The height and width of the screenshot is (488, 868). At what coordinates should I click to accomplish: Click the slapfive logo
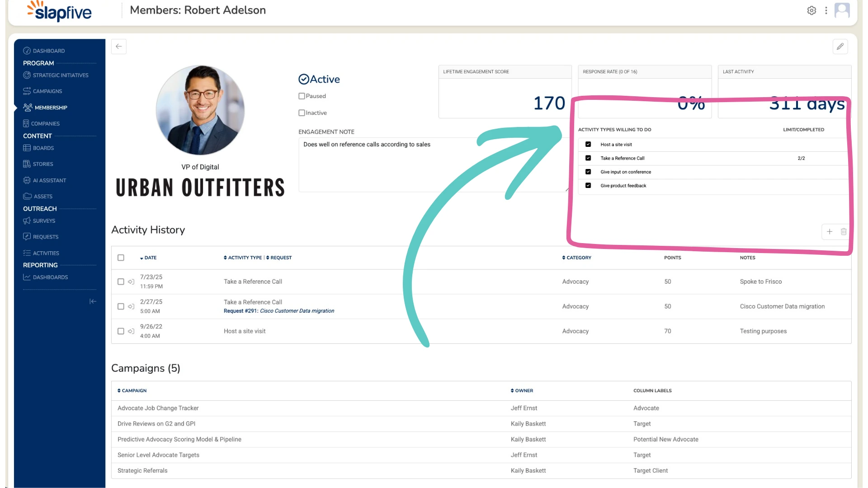[59, 11]
